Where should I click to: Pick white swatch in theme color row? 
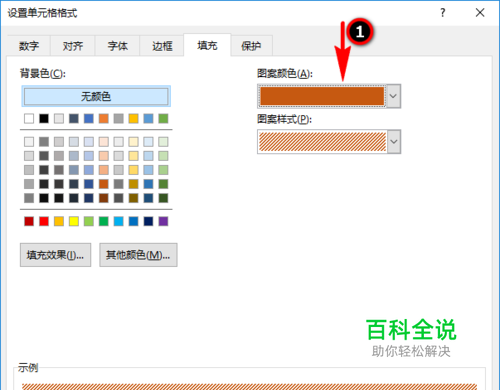pyautogui.click(x=29, y=118)
